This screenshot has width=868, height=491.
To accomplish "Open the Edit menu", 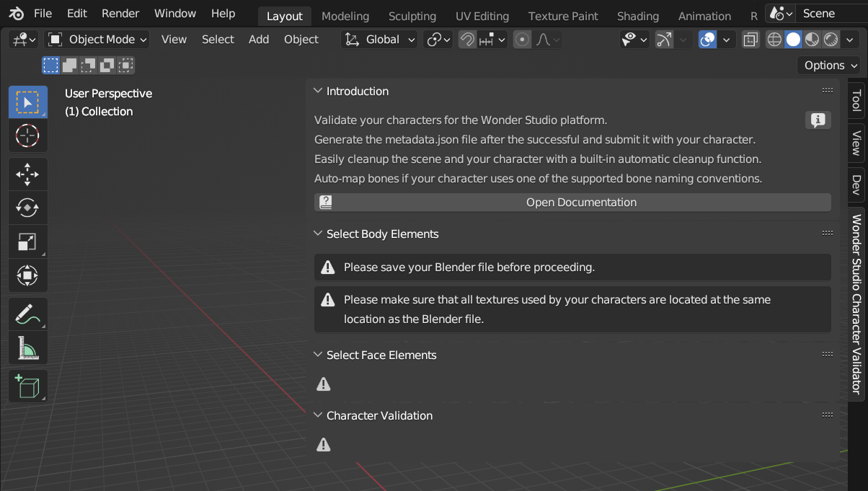I will 77,14.
